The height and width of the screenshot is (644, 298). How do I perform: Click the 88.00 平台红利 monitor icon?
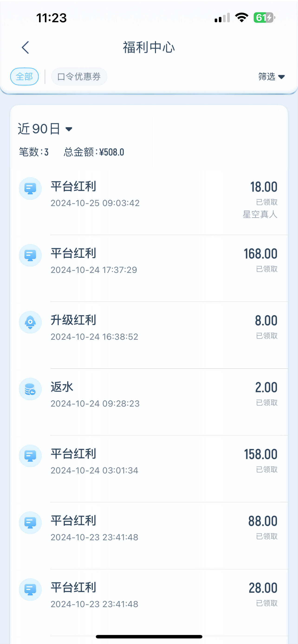(30, 523)
